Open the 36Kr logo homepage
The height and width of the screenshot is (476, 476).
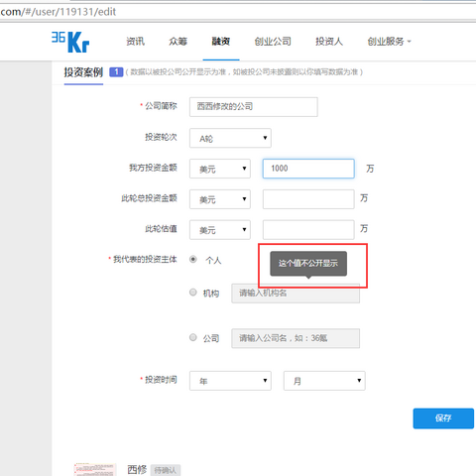[x=70, y=42]
